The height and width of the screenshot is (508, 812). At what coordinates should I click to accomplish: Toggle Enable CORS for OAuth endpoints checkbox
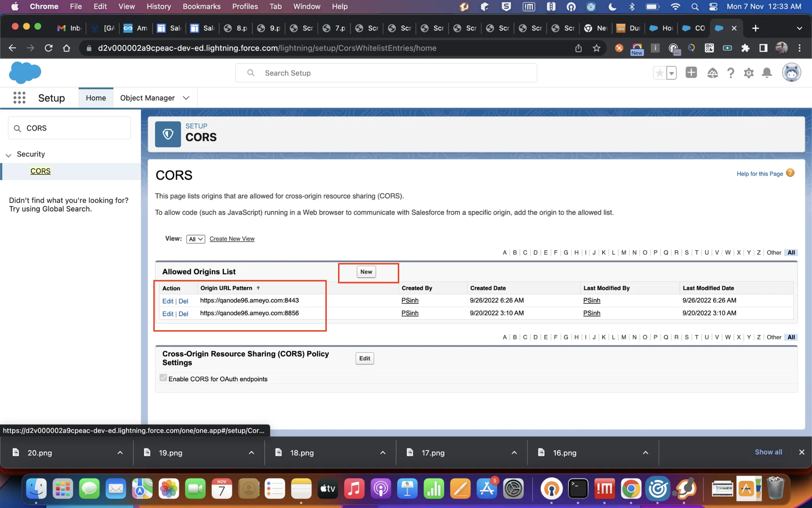(163, 378)
